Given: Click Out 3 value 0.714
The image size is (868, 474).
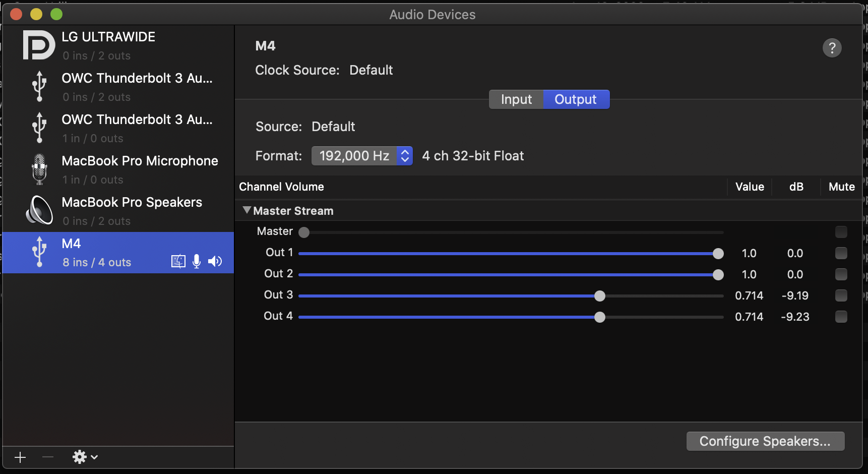Looking at the screenshot, I should click(749, 295).
